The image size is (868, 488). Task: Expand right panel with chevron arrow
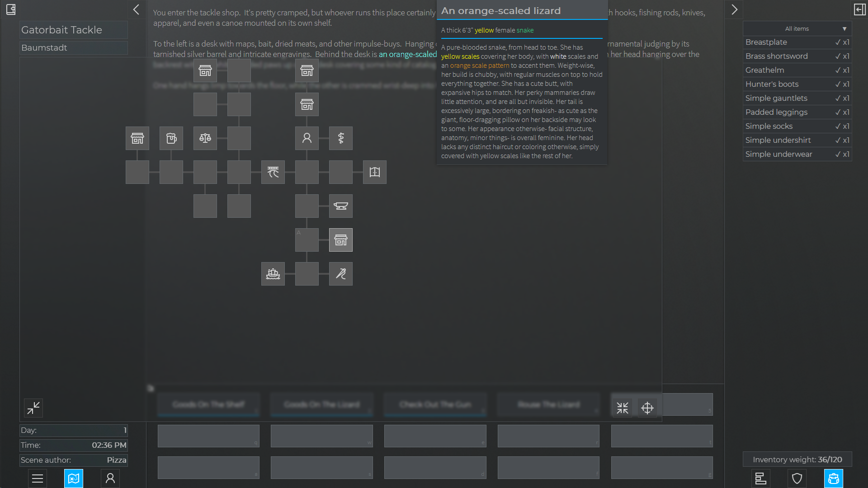tap(735, 9)
